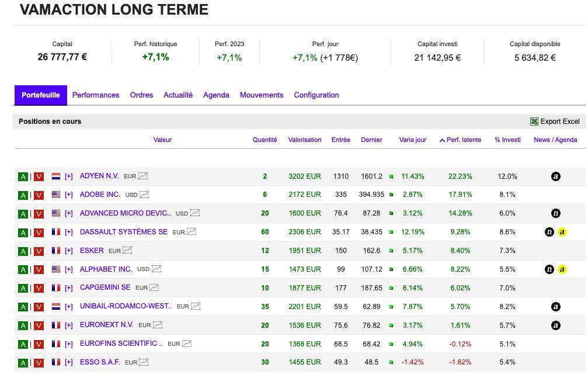This screenshot has width=588, height=378.
Task: Switch to the Performances tab
Action: 96,95
